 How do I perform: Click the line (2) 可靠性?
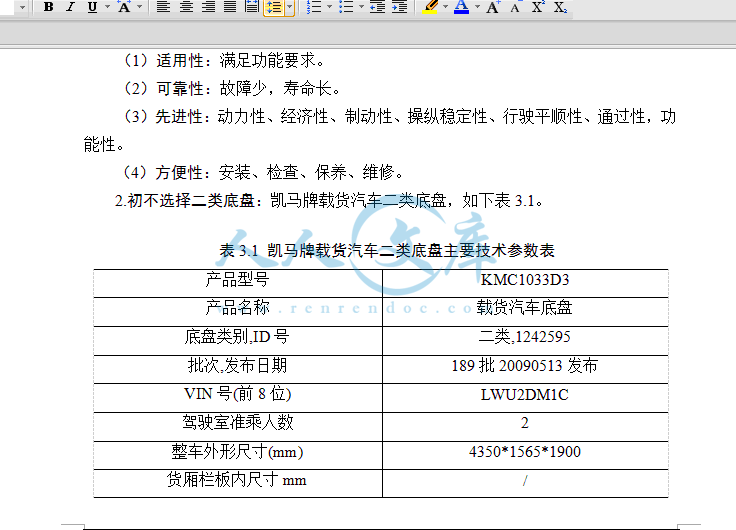click(232, 88)
